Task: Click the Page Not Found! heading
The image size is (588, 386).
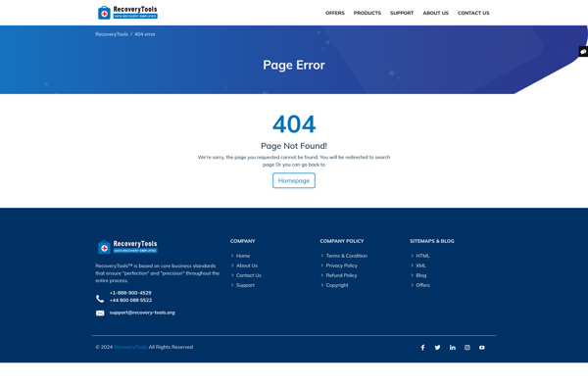Action: [x=294, y=146]
